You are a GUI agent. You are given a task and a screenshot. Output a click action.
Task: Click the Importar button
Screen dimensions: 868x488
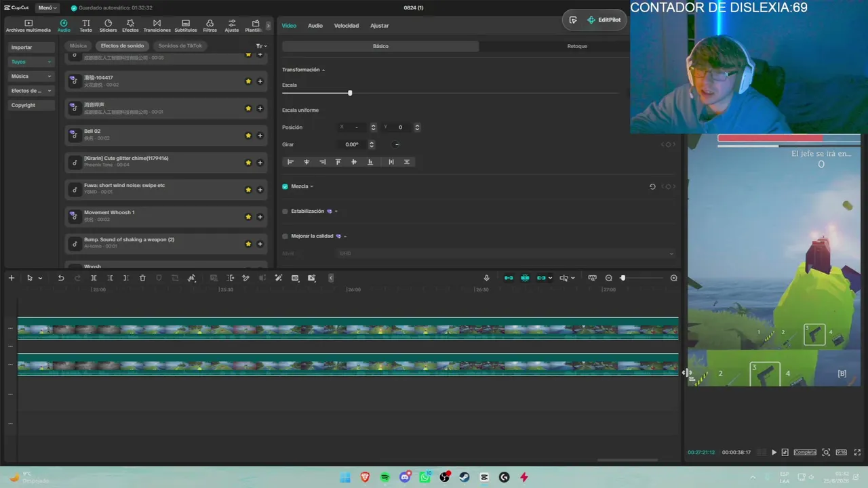point(31,47)
